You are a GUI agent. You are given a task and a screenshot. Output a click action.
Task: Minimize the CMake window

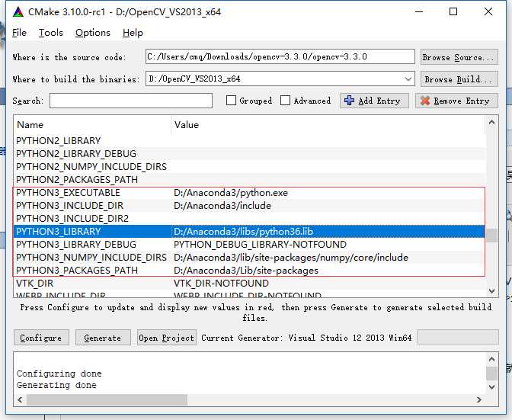click(419, 11)
